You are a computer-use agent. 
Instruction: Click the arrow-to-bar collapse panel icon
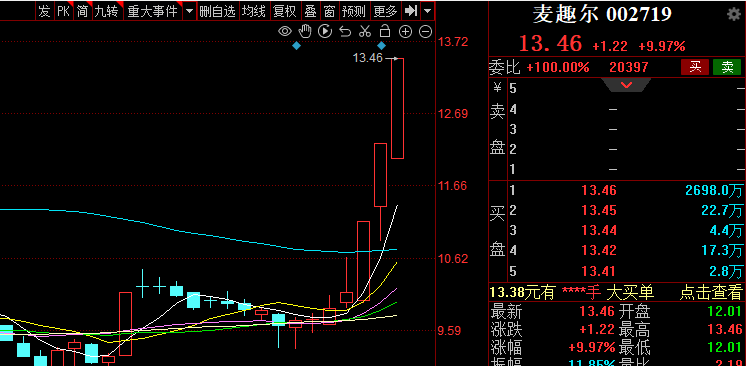tap(410, 11)
